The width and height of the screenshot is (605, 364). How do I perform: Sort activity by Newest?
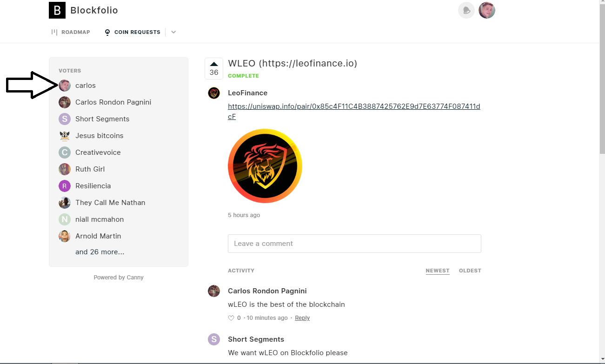pos(438,271)
